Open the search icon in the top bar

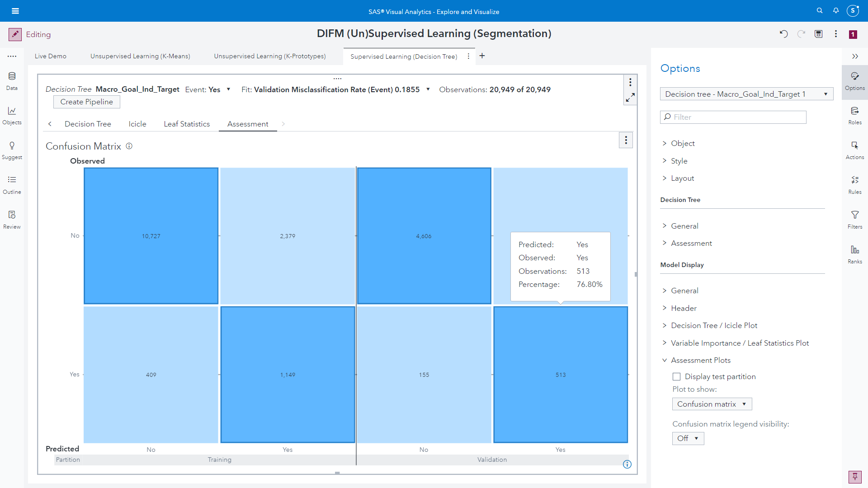820,10
